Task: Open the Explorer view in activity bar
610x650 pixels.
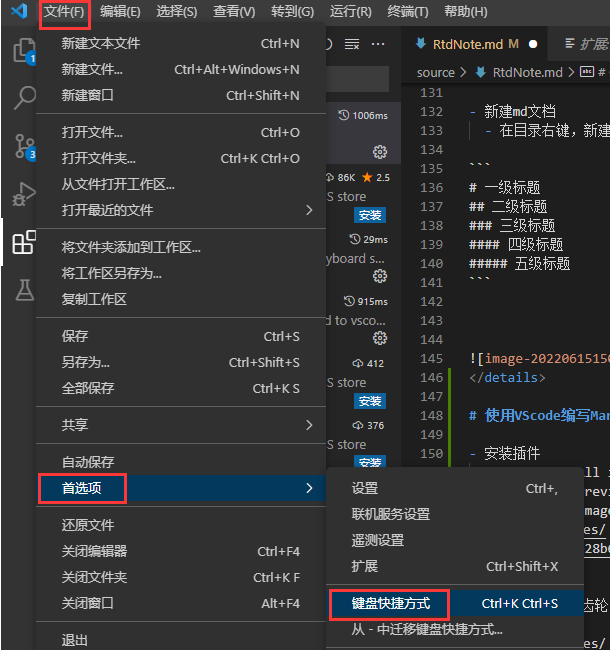Action: click(24, 51)
